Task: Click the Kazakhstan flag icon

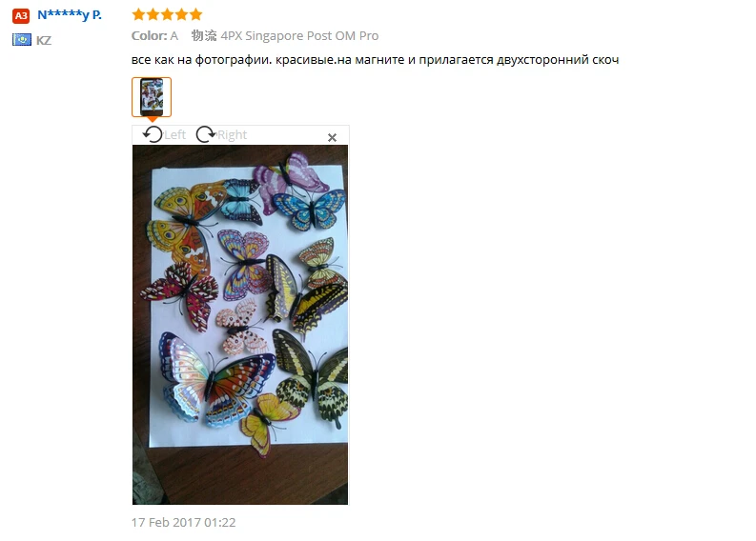Action: [22, 39]
